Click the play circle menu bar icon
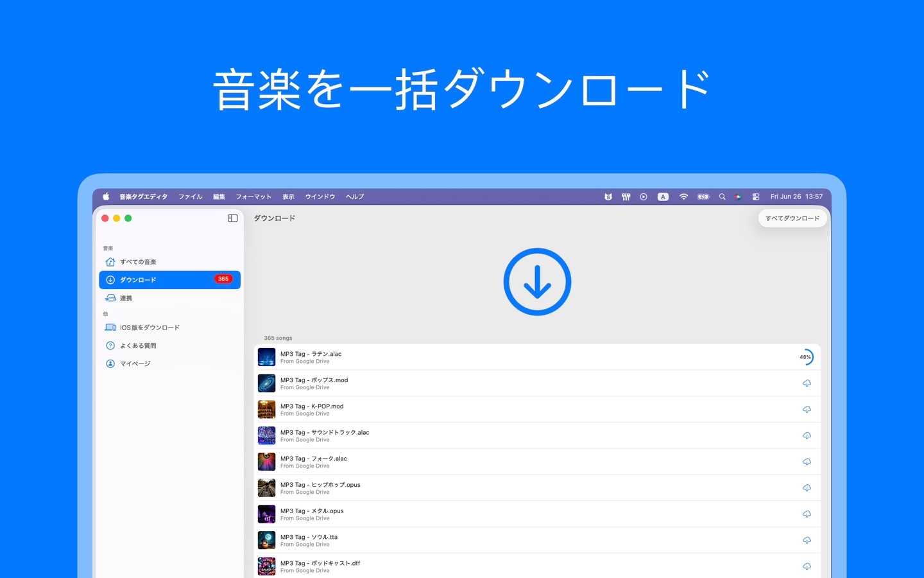 tap(644, 197)
